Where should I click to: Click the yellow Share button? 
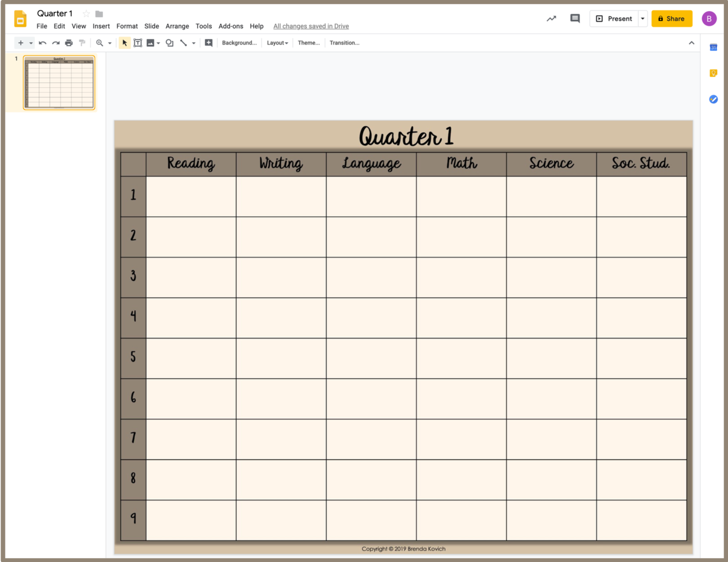click(x=671, y=19)
